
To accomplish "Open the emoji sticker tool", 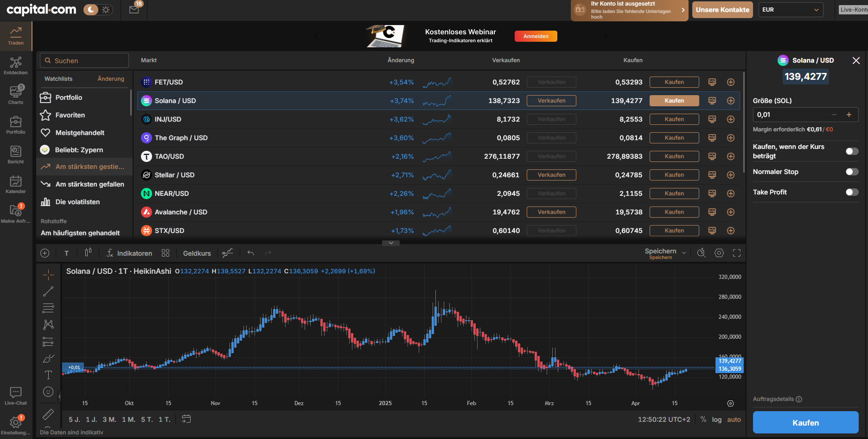I will 48,392.
